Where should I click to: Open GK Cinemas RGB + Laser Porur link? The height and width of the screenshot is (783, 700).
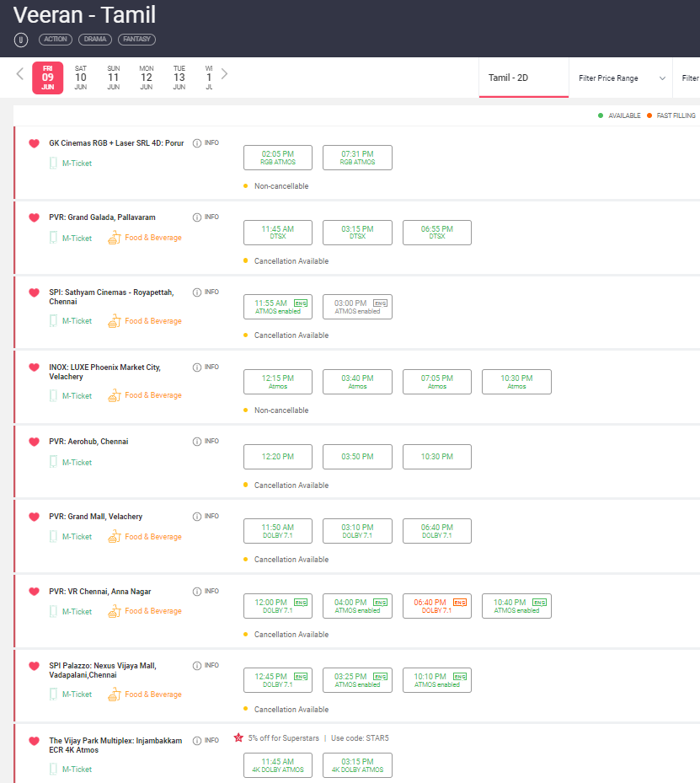tap(116, 143)
